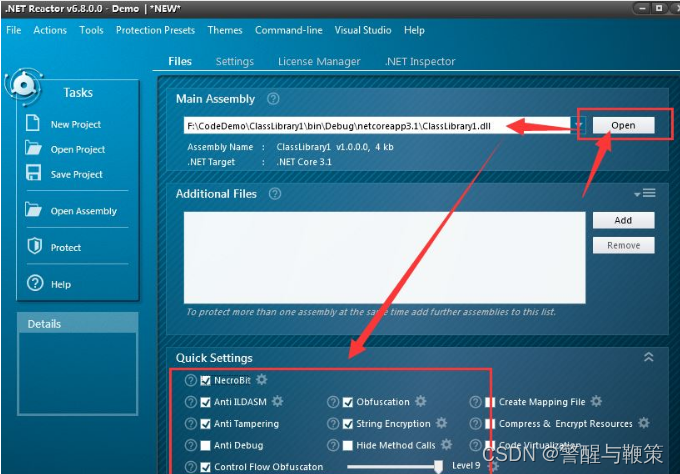The image size is (680, 474).
Task: Collapse the Quick Settings section
Action: (x=649, y=357)
